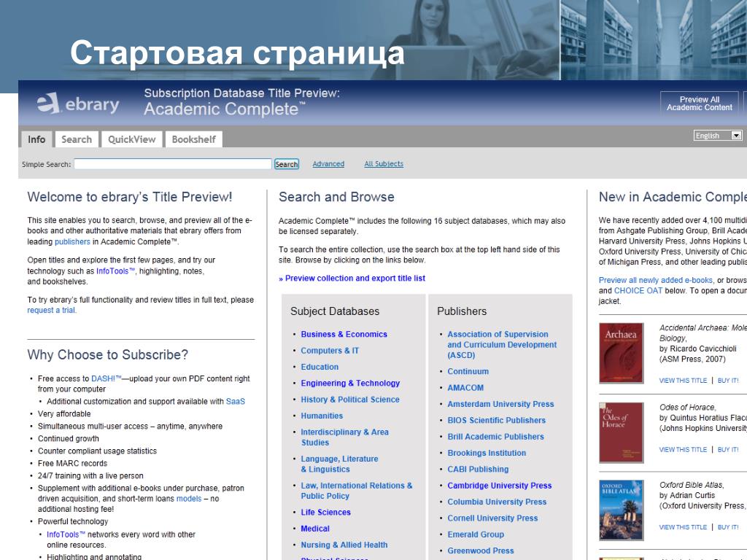The height and width of the screenshot is (560, 747).
Task: Open the InfoTools link in welcome paragraph
Action: (x=115, y=271)
